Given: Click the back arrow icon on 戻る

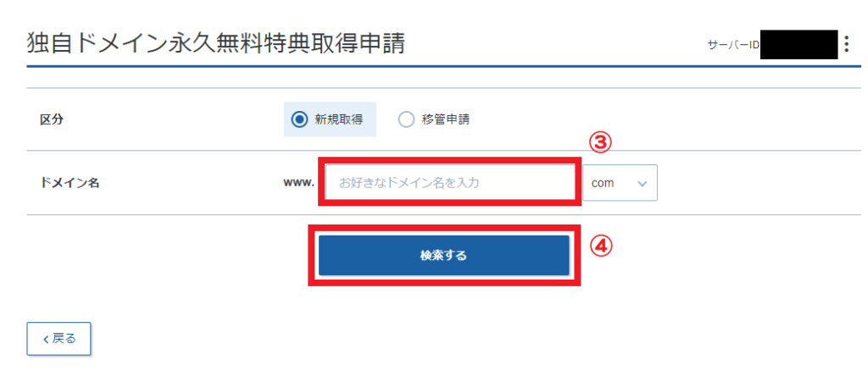Looking at the screenshot, I should click(x=46, y=339).
